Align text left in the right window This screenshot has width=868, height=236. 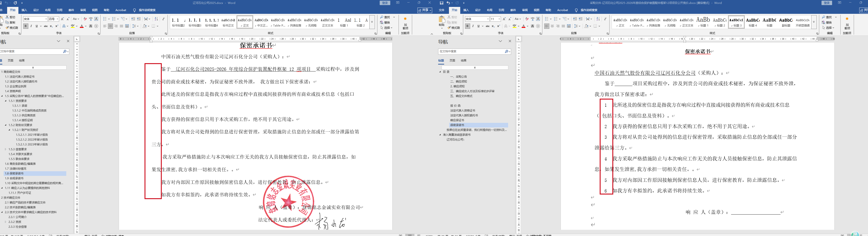(x=547, y=26)
